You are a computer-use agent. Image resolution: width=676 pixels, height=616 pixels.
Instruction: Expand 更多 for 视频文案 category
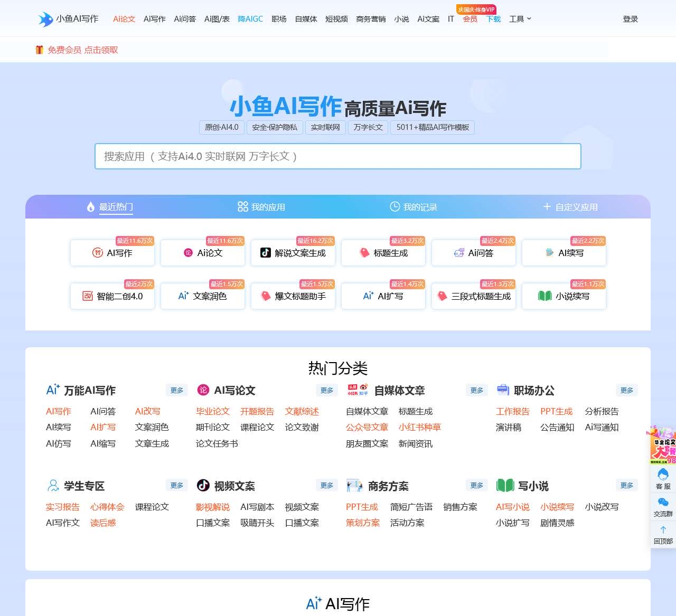[x=327, y=485]
